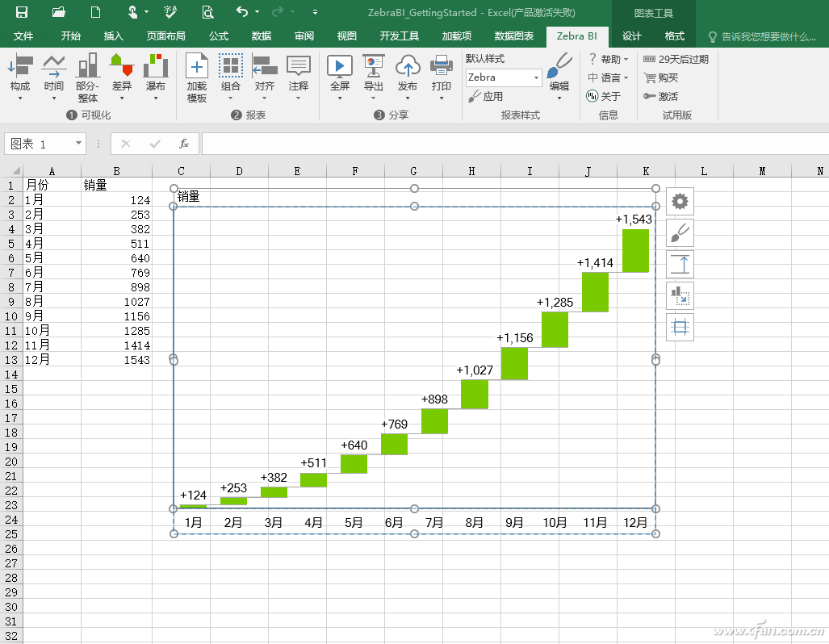Expand the Zebra default style dropdown
The width and height of the screenshot is (829, 644).
pos(536,77)
